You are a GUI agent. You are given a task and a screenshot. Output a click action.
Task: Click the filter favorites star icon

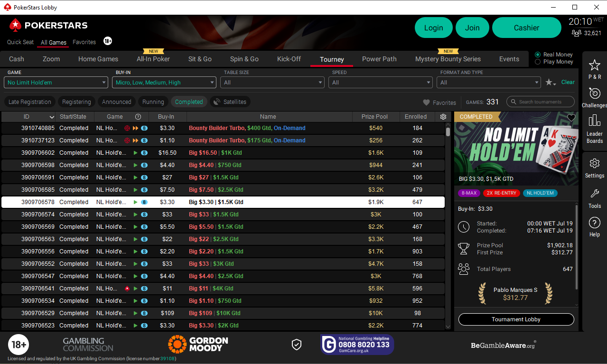551,83
